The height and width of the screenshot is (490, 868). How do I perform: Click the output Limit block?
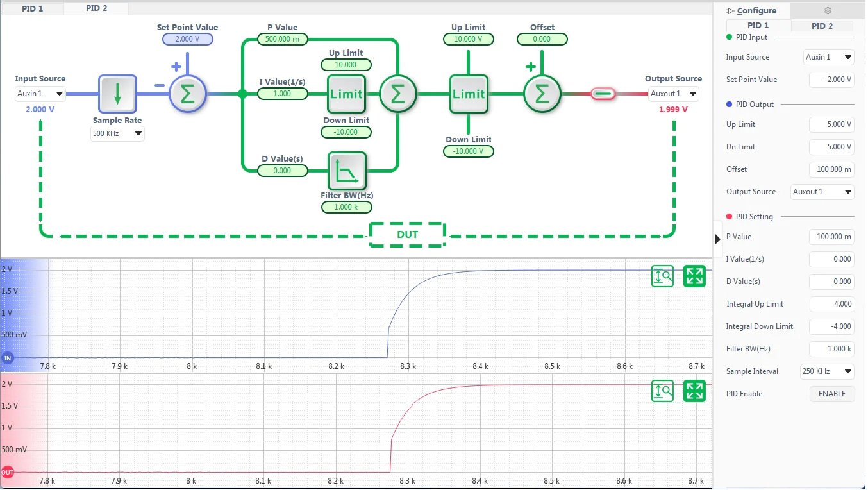pyautogui.click(x=469, y=94)
